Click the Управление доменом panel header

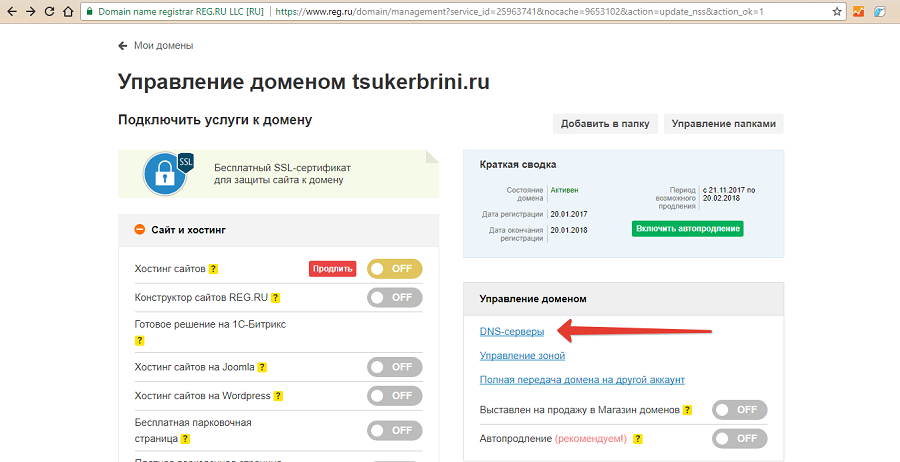tap(623, 298)
